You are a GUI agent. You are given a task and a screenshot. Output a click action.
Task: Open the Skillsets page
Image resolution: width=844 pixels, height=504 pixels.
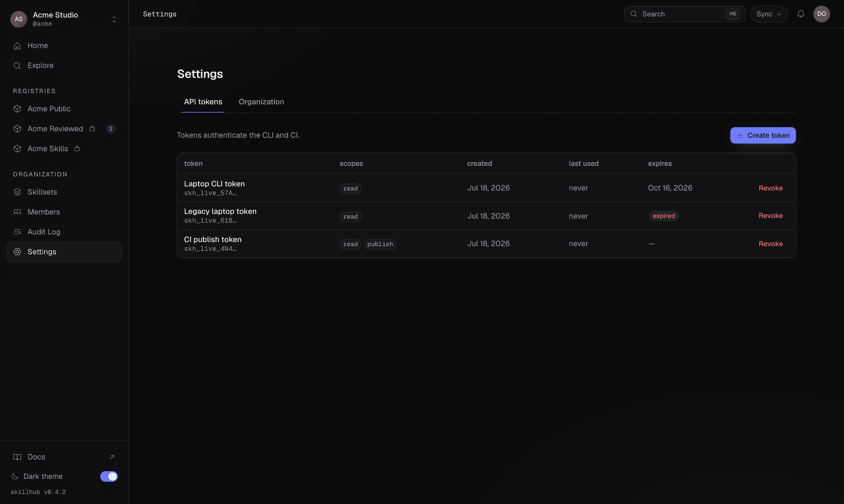coord(64,192)
